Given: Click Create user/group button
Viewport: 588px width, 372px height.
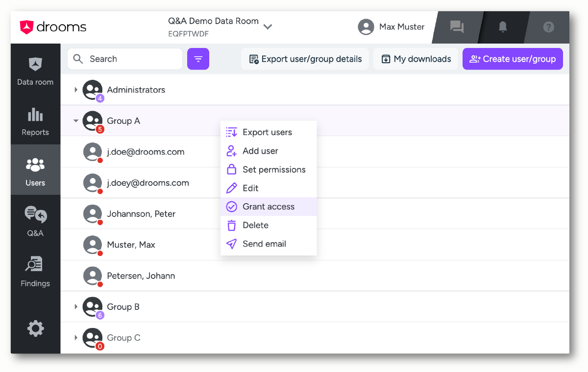Looking at the screenshot, I should coord(513,59).
